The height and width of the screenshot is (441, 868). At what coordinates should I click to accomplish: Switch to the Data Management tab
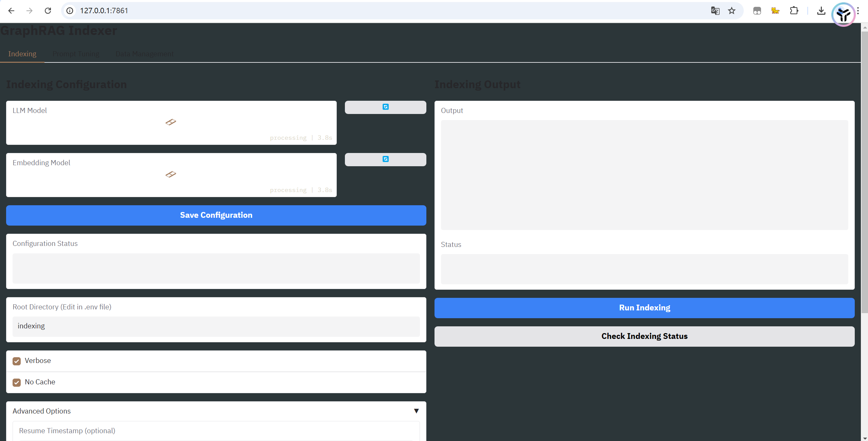click(x=144, y=54)
